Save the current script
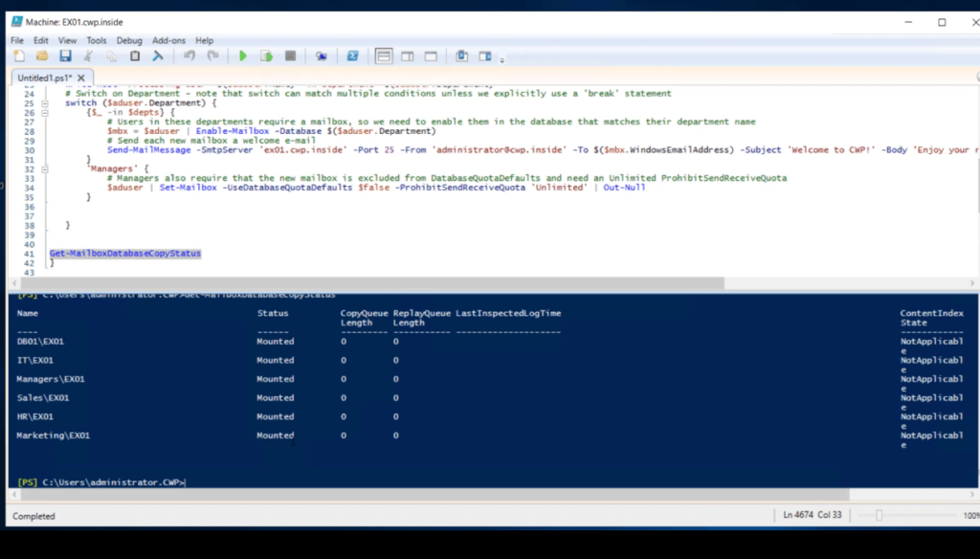Viewport: 980px width, 559px height. click(x=65, y=56)
